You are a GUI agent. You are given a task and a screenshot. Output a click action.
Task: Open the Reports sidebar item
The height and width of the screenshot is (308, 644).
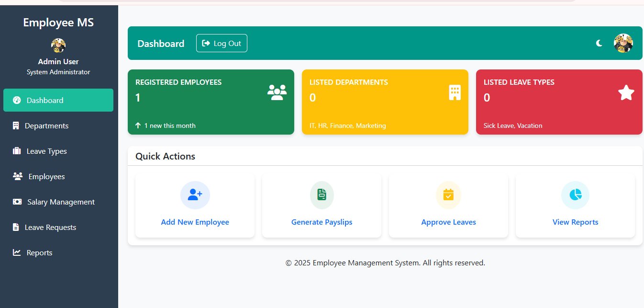(39, 253)
